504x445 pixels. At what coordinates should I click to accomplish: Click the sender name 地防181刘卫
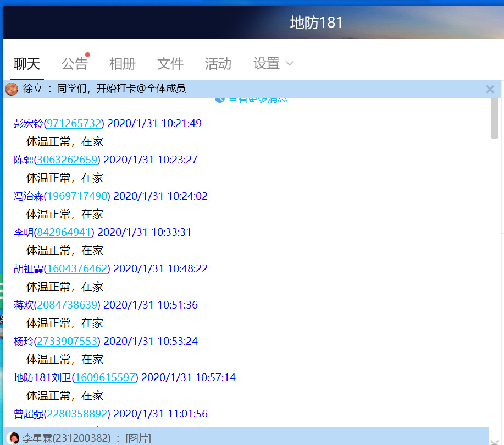click(42, 378)
